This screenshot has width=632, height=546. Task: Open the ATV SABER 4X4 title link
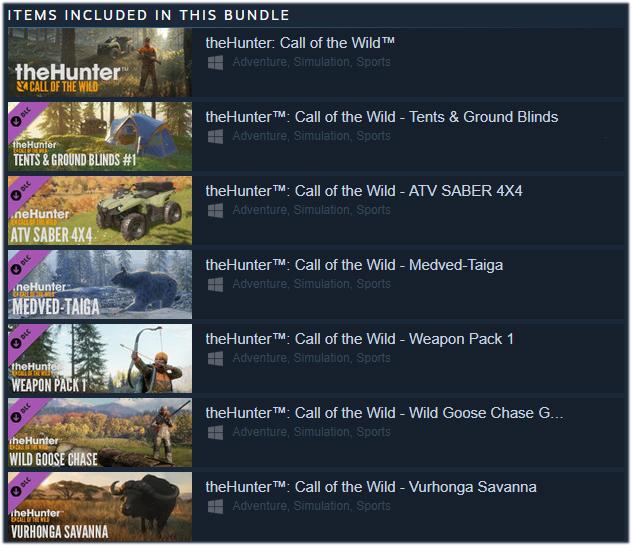coord(364,191)
